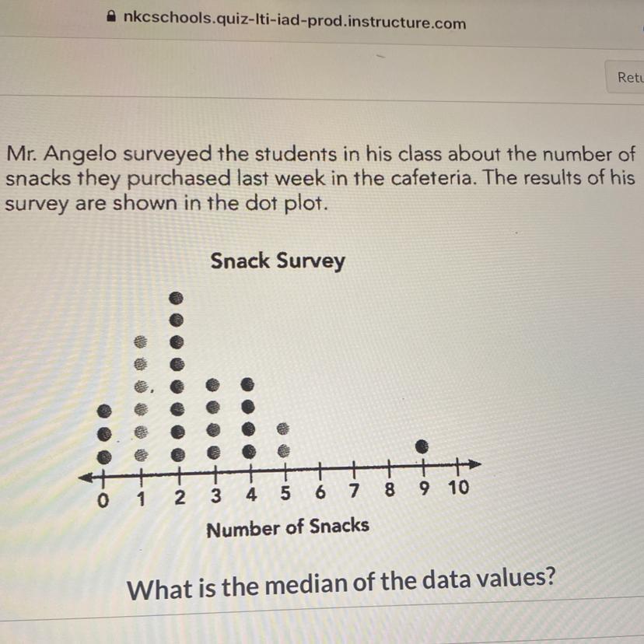Click the axis number 6
644x644 pixels.
(x=320, y=493)
